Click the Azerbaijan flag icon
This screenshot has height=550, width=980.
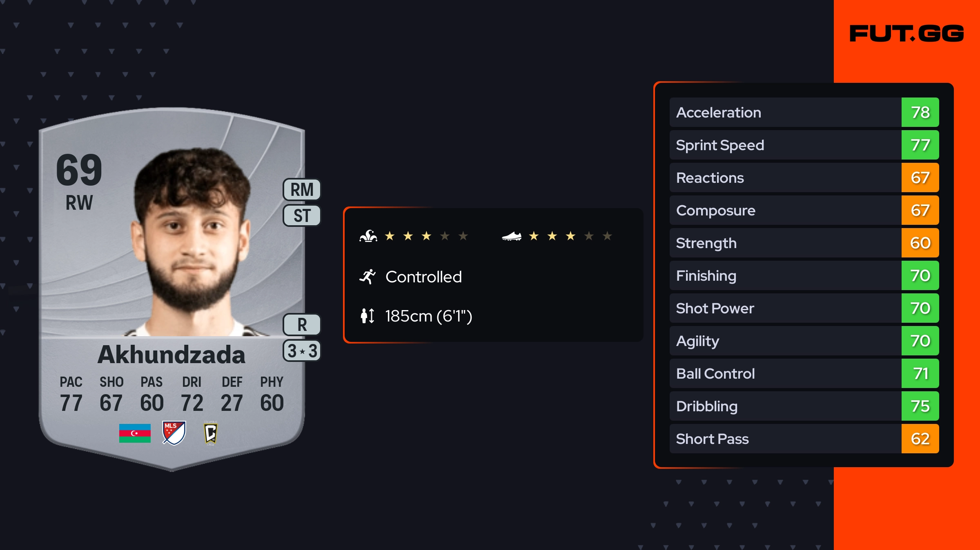(135, 433)
